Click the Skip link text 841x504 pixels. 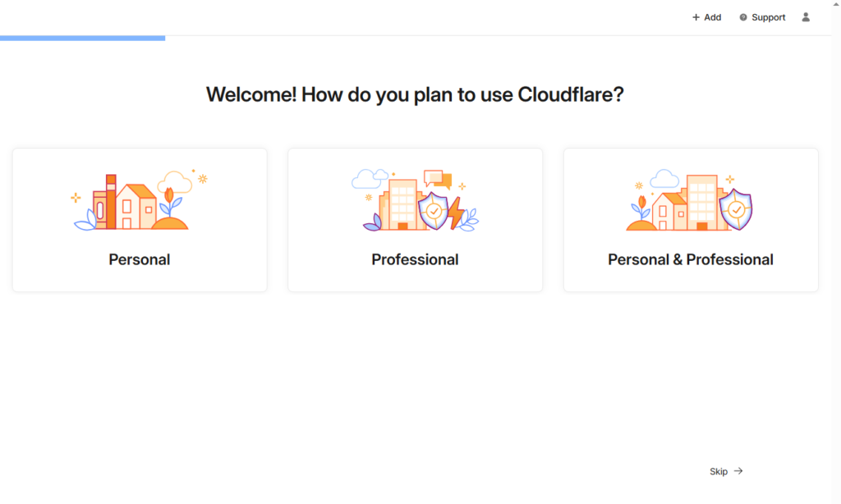(x=719, y=471)
